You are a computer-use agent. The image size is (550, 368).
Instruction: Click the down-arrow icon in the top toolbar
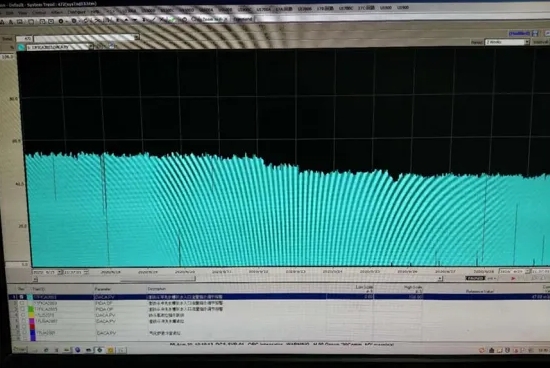click(135, 20)
